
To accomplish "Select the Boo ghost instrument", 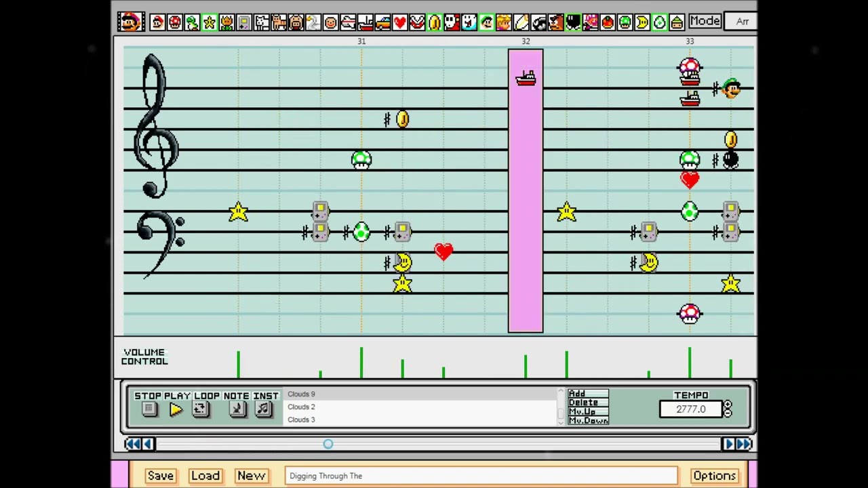I will pyautogui.click(x=469, y=22).
